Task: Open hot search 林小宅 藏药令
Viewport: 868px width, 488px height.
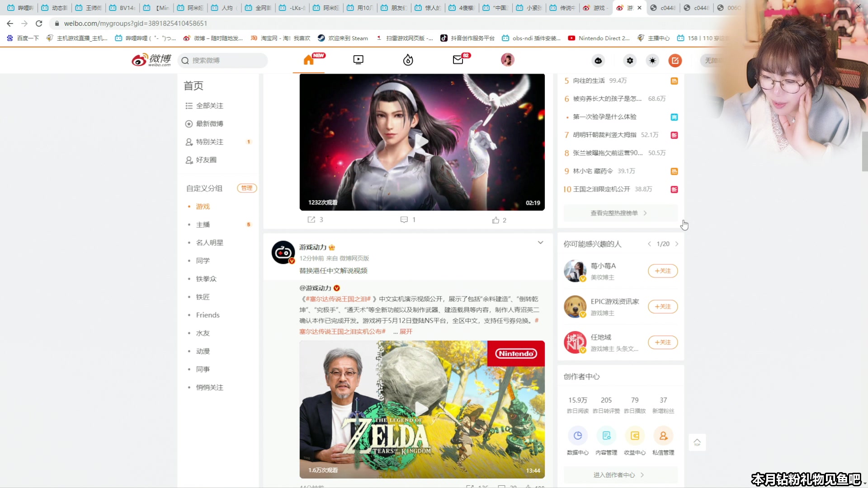Action: click(593, 171)
